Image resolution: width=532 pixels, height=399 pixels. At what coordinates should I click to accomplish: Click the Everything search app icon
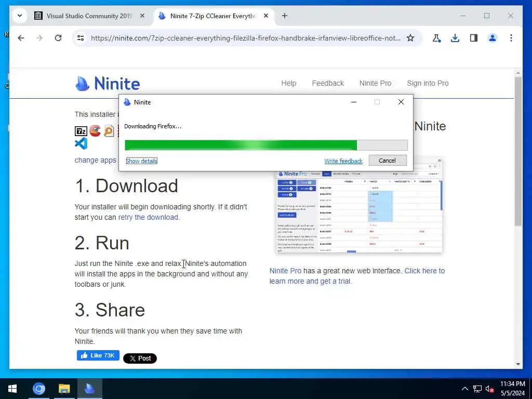tap(109, 131)
